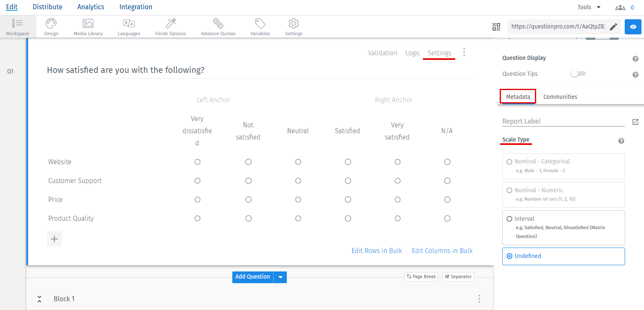The width and height of the screenshot is (644, 310).
Task: Click the Add Question button
Action: pos(252,277)
